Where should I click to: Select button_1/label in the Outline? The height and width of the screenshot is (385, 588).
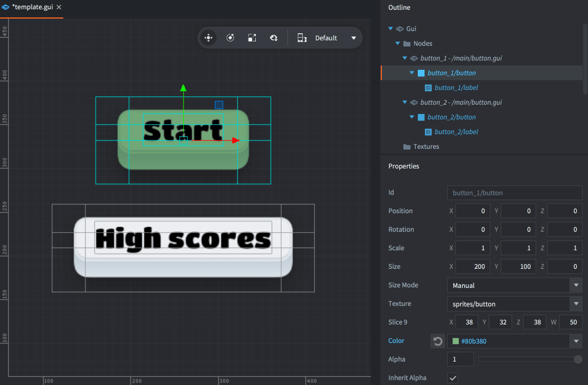click(456, 88)
